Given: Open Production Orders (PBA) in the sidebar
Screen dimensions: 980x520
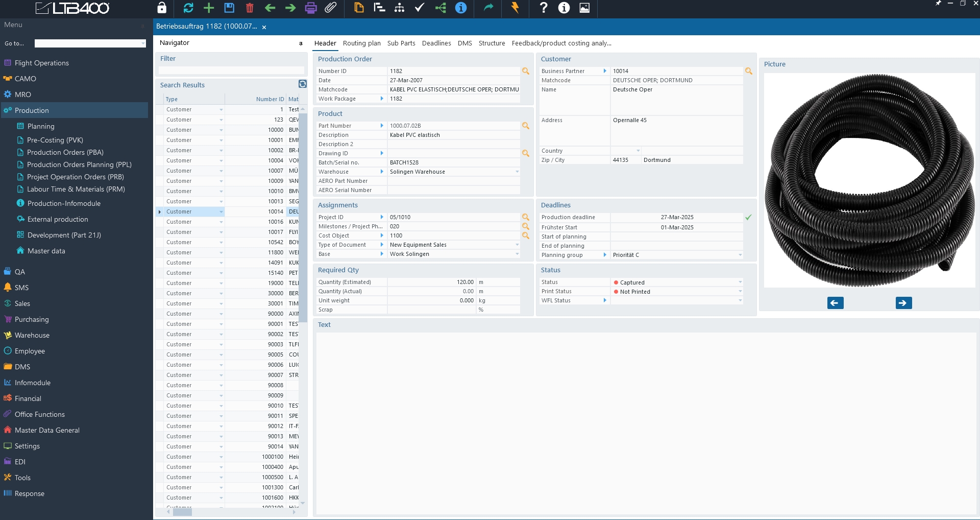Looking at the screenshot, I should 65,152.
